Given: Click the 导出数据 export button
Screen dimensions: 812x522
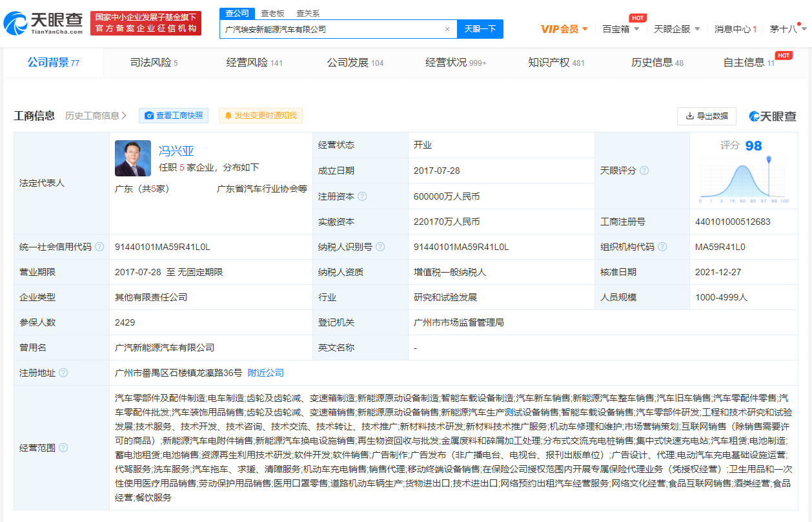Looking at the screenshot, I should [x=707, y=116].
